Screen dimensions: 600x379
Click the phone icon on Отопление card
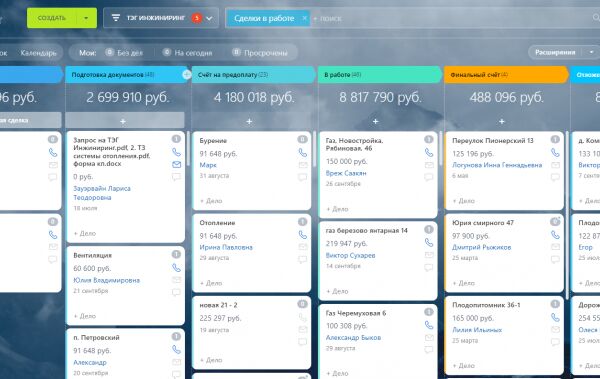pos(303,235)
